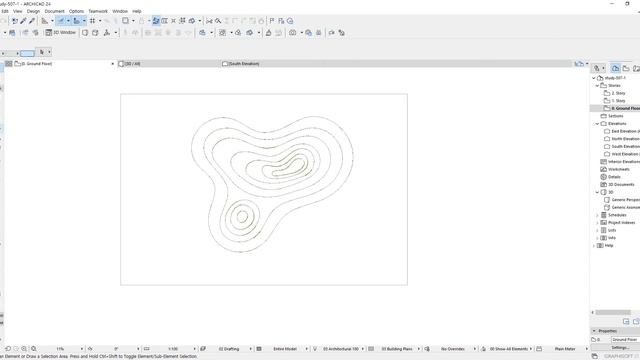Collapse the Stories folder
The image size is (640, 360).
597,86
